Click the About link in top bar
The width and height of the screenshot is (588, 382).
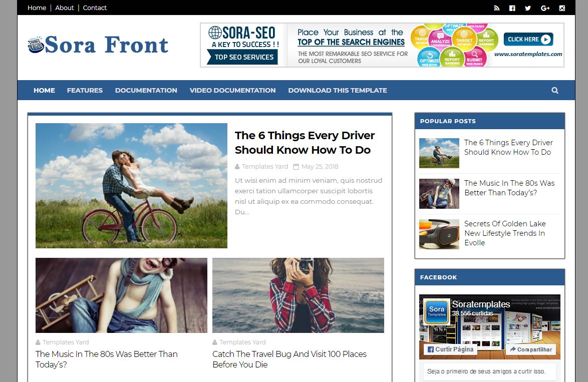(x=65, y=8)
